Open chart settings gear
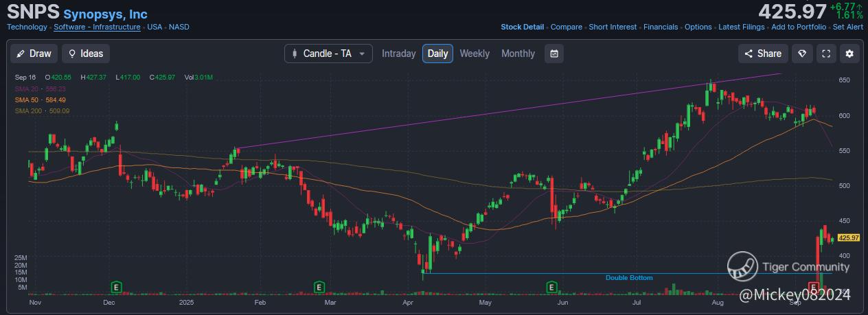The height and width of the screenshot is (315, 868). 849,54
